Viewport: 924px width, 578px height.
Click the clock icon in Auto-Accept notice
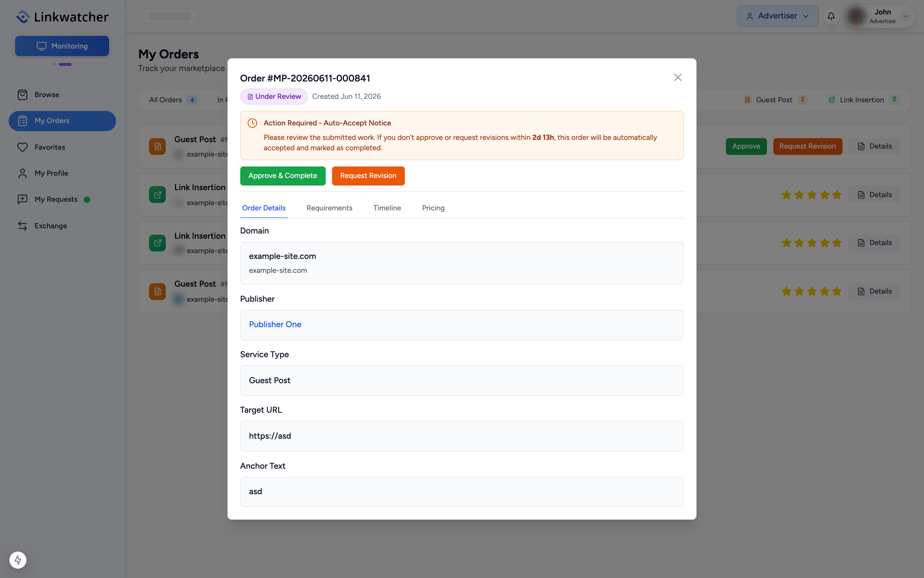point(252,123)
